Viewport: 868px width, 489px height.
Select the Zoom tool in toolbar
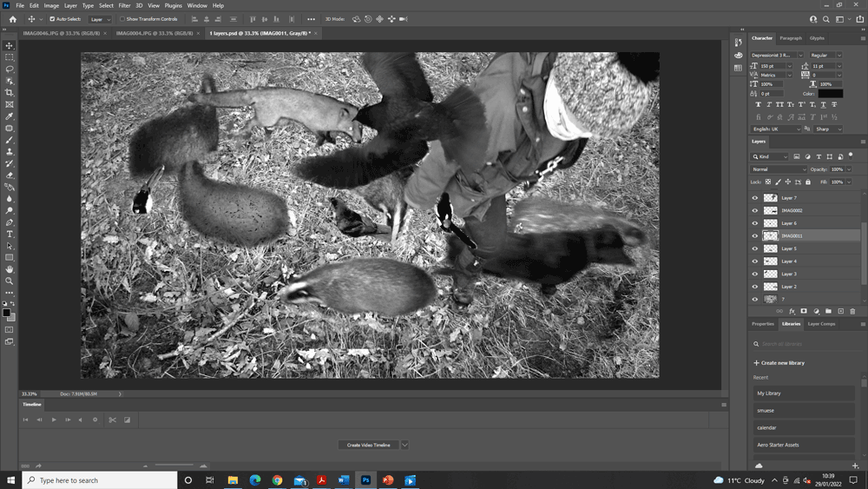tap(10, 281)
